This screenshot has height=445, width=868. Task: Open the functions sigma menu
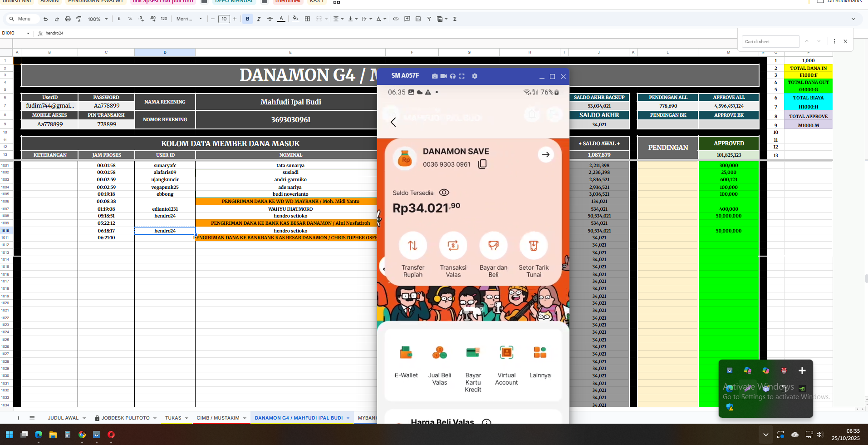455,19
